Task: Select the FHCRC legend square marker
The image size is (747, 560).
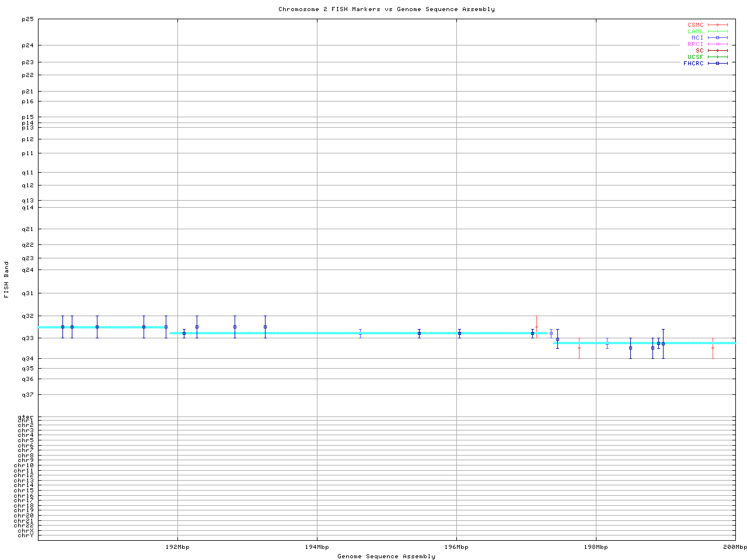Action: click(717, 64)
